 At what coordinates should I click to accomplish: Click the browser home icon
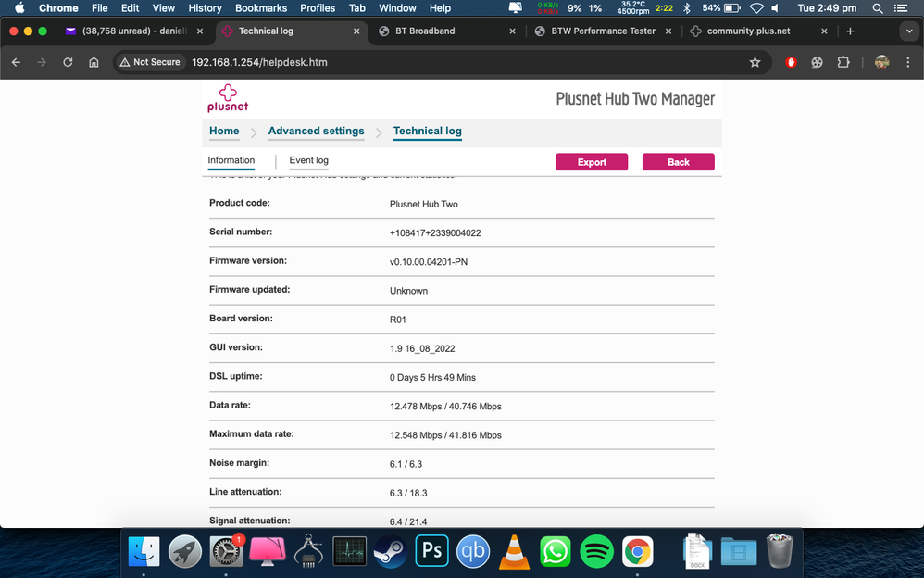coord(94,63)
